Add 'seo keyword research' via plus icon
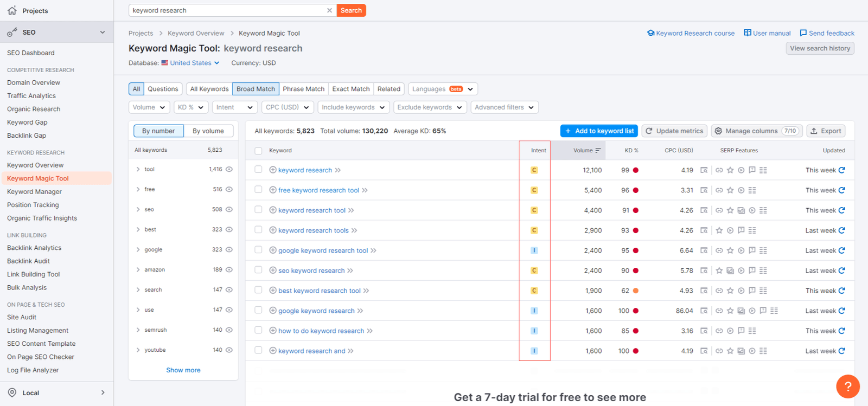Viewport: 868px width, 406px height. click(x=273, y=270)
